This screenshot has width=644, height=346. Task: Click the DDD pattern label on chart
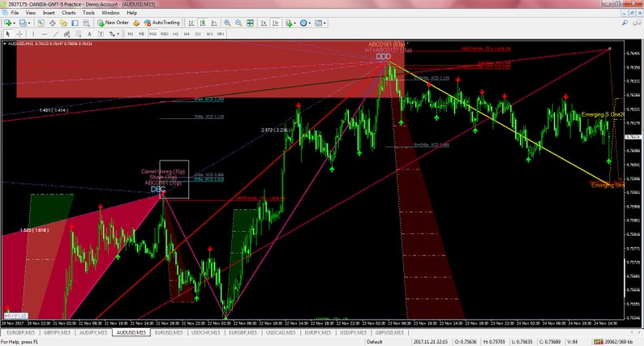[x=383, y=57]
